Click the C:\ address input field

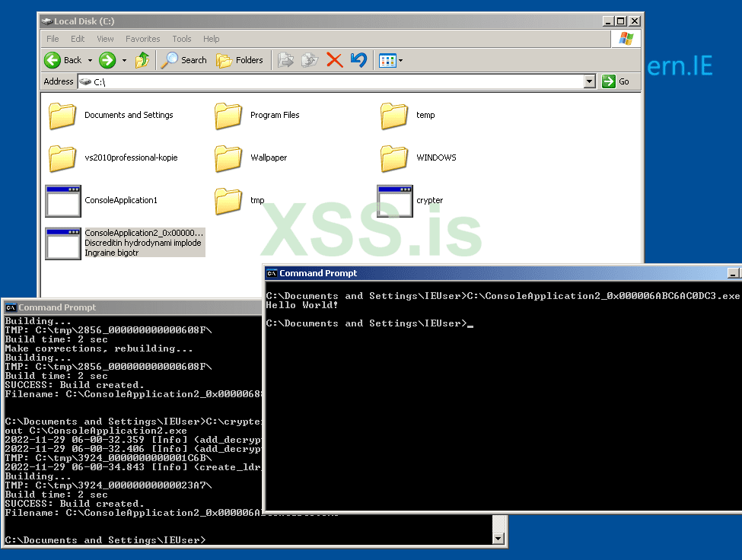331,81
